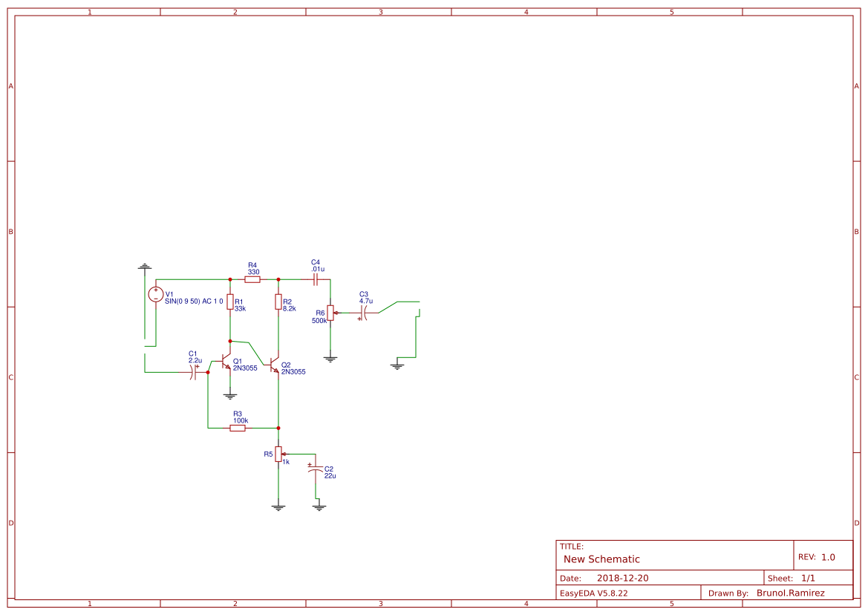Click the R3 100k feedback resistor symbol

(238, 428)
